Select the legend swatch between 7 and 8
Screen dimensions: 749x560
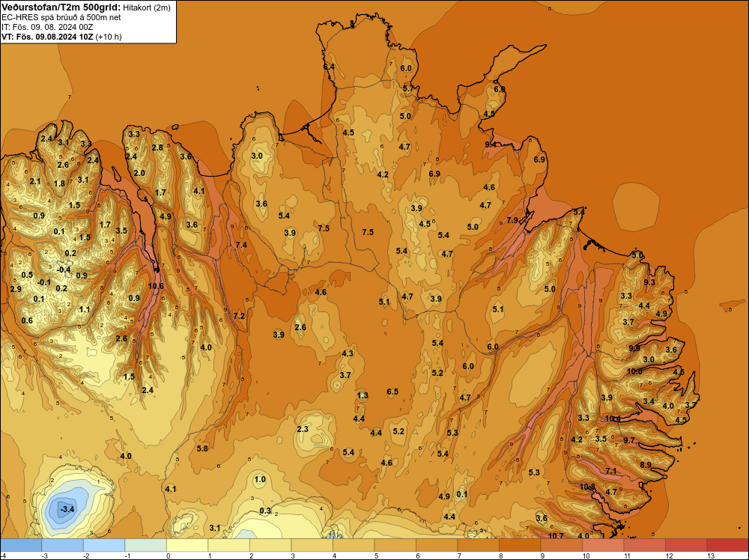[478, 545]
